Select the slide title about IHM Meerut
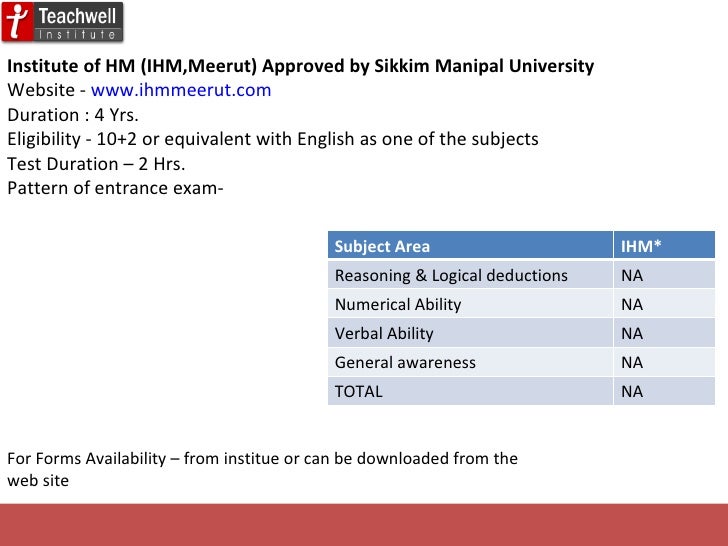Screen dimensions: 728x546 pyautogui.click(x=300, y=66)
